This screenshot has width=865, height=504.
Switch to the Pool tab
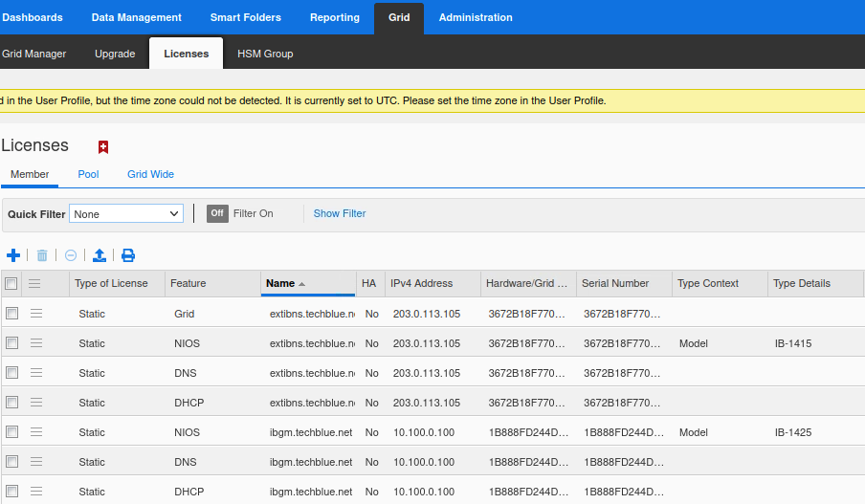[x=88, y=174]
